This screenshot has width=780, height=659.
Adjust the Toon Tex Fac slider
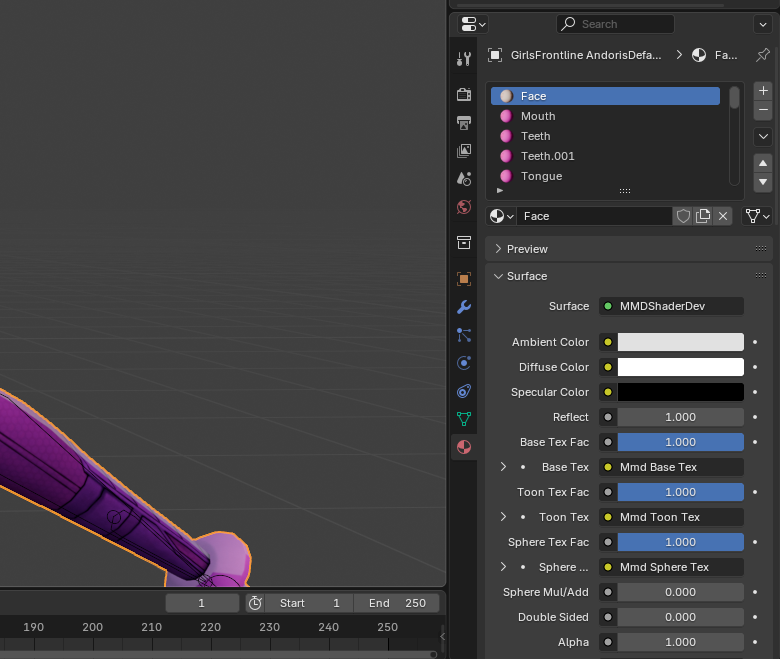(681, 492)
